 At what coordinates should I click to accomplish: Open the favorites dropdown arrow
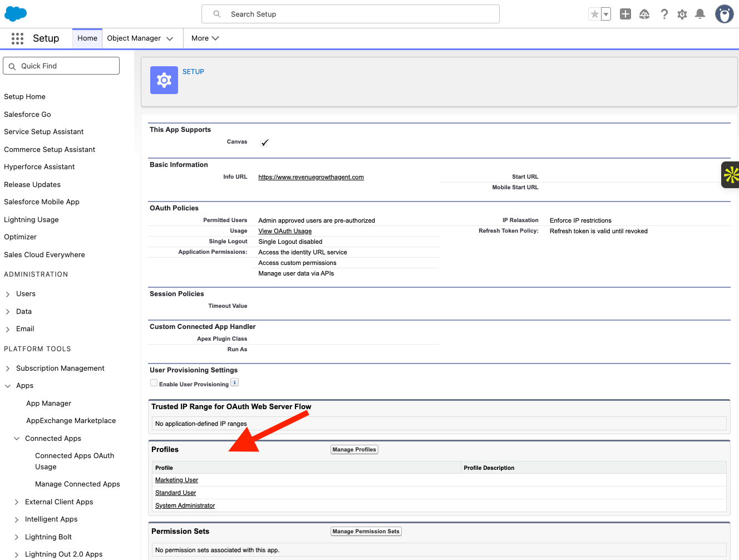click(605, 14)
